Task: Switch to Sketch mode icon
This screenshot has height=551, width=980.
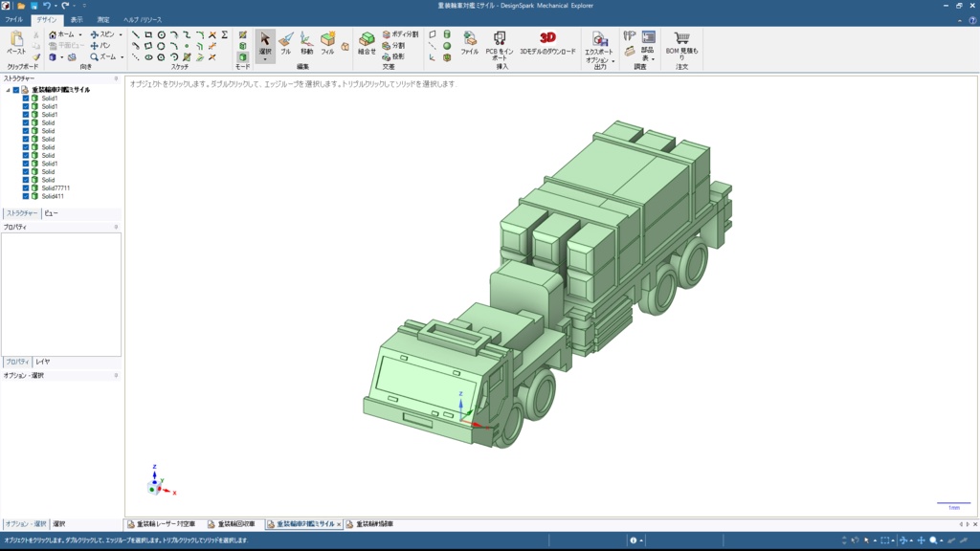Action: [x=242, y=35]
